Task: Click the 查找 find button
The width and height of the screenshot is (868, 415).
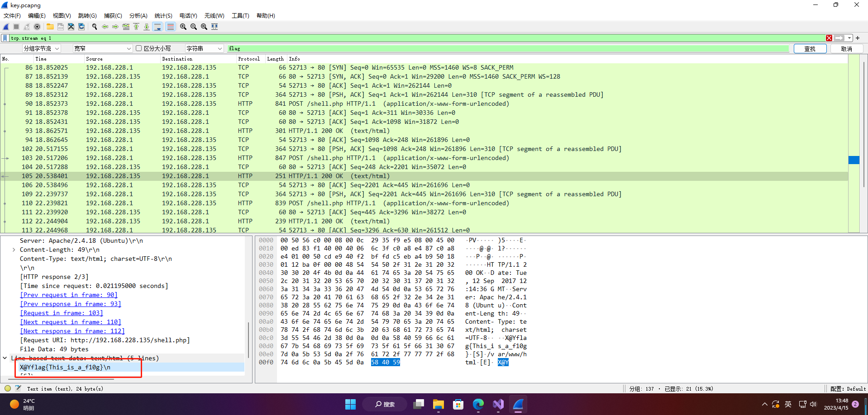Action: pyautogui.click(x=810, y=48)
